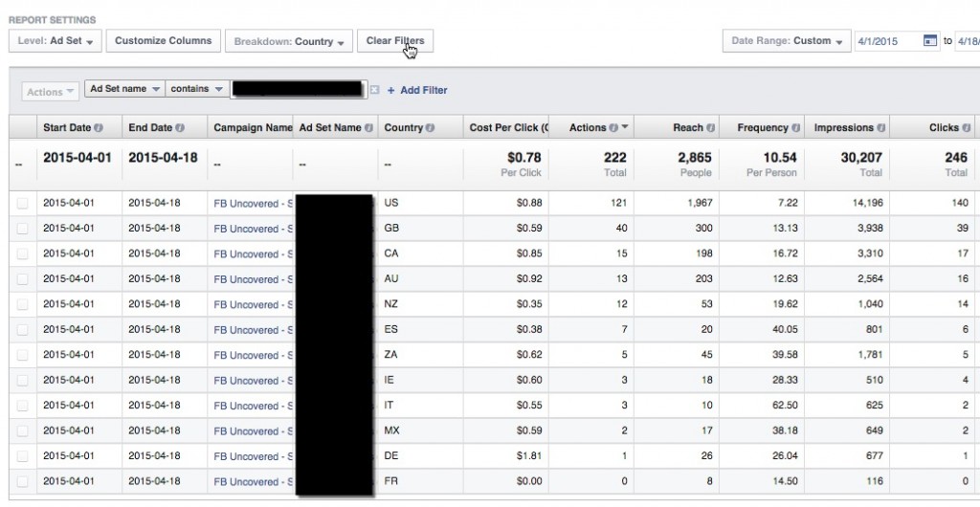Tick the checkbox for the ZA row
980x507 pixels.
pos(23,355)
